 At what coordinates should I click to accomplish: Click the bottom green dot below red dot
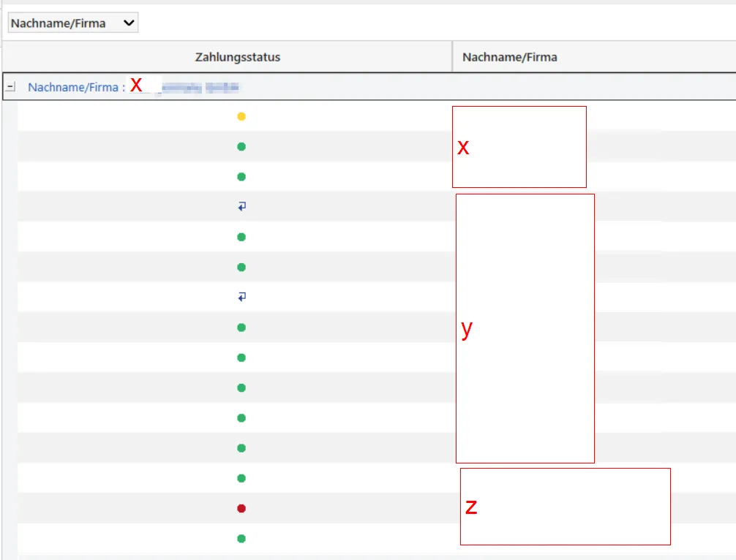(x=241, y=539)
